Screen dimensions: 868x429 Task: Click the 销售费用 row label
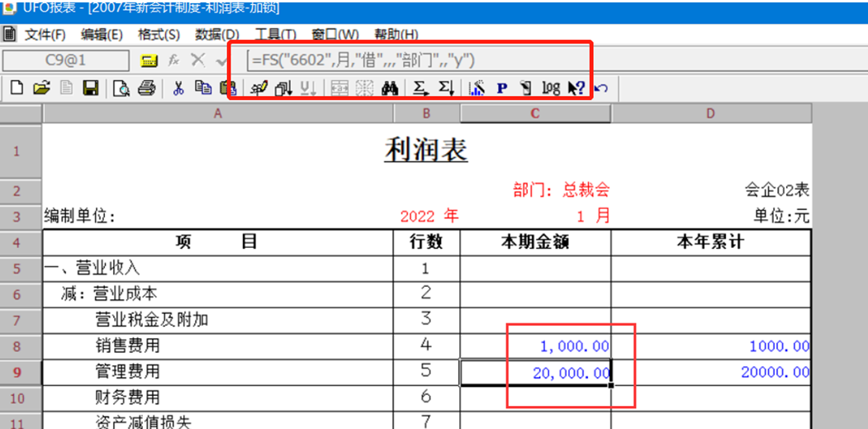127,346
